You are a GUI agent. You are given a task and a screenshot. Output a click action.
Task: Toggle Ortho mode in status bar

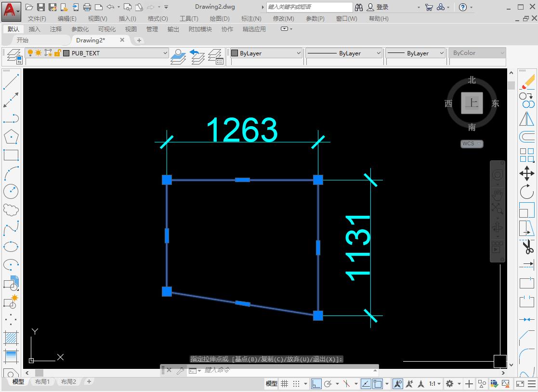[x=316, y=384]
